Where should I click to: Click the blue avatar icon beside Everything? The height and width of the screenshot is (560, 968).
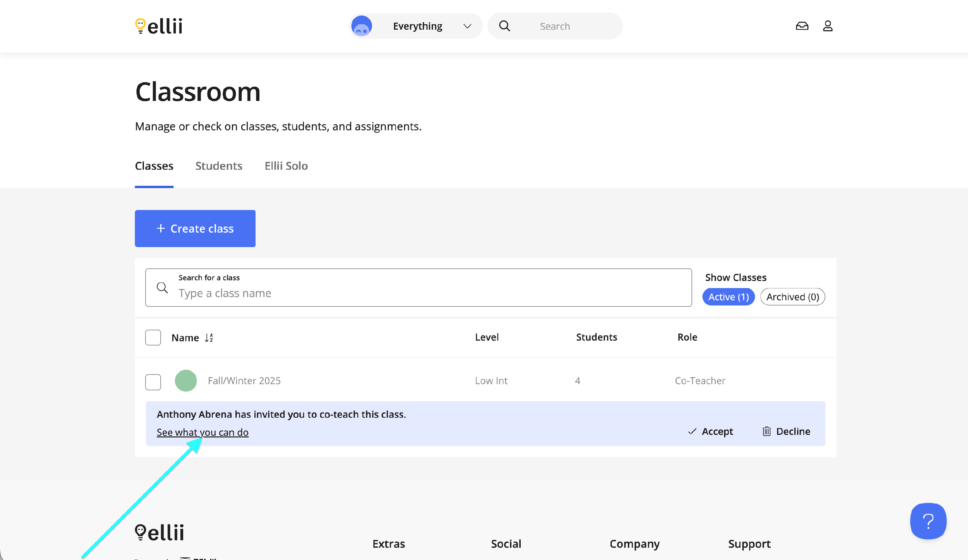point(361,26)
